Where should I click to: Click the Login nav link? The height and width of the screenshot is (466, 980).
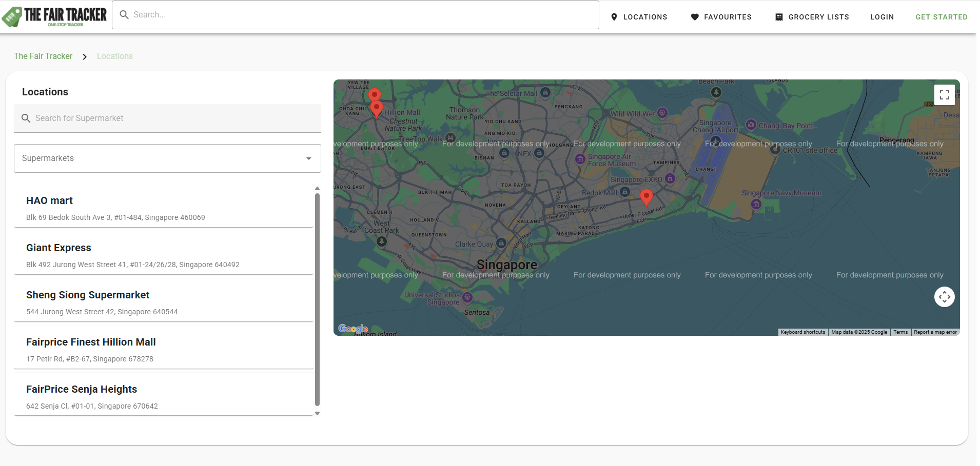[x=882, y=17]
